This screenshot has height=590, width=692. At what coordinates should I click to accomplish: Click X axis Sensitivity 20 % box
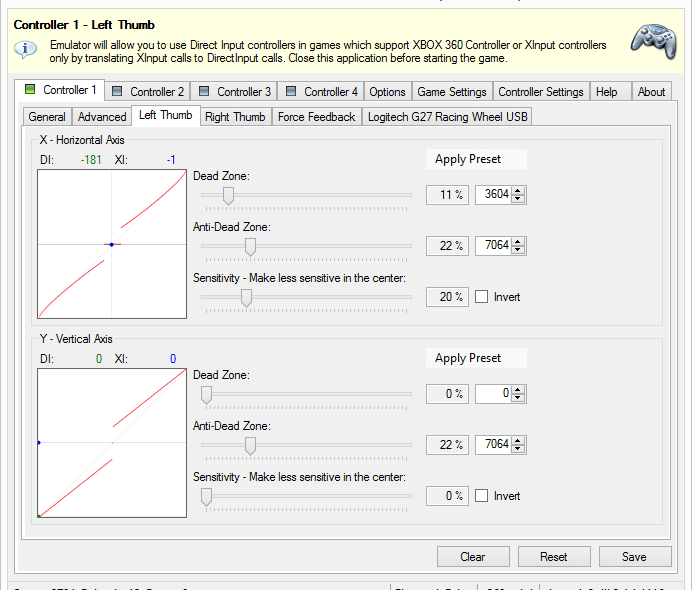point(447,297)
